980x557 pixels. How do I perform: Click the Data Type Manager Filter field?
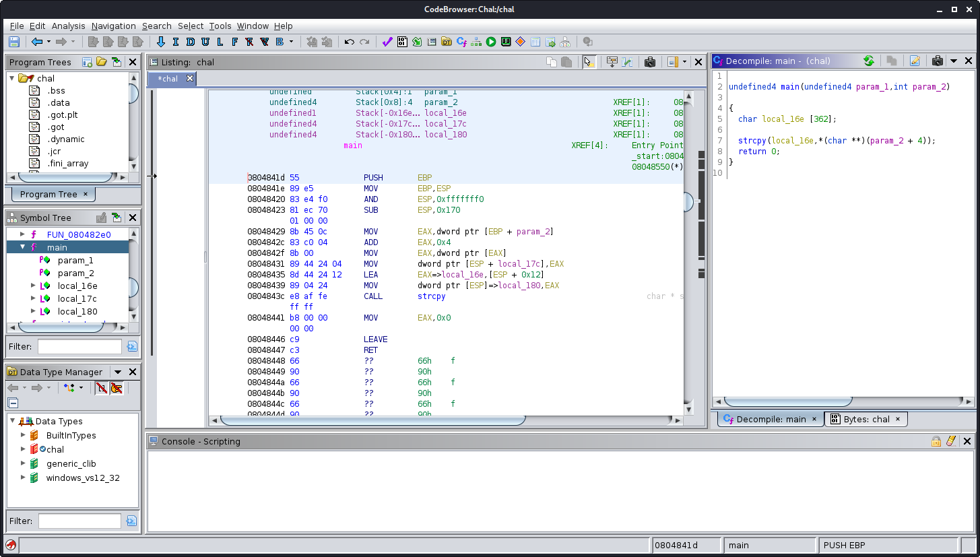79,521
